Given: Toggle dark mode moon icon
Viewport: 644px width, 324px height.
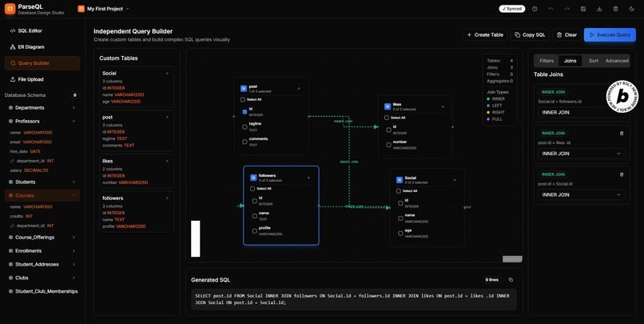Looking at the screenshot, I should click(x=632, y=9).
